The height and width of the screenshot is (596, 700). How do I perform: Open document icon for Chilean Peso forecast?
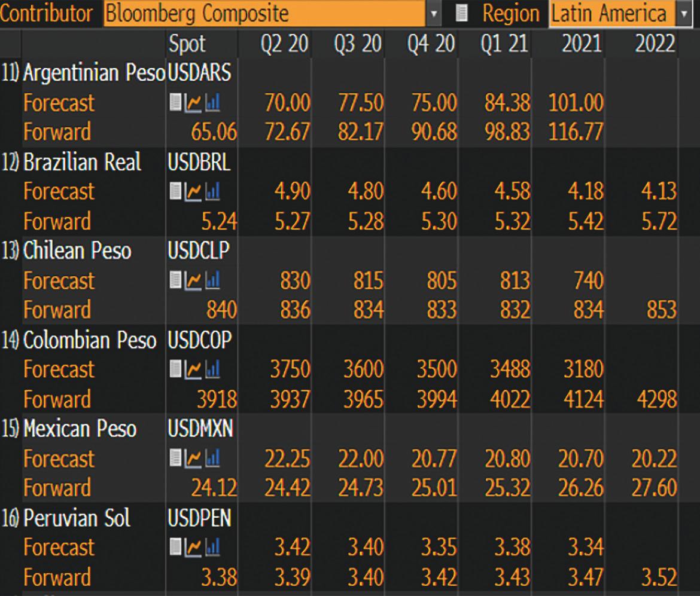pos(175,280)
